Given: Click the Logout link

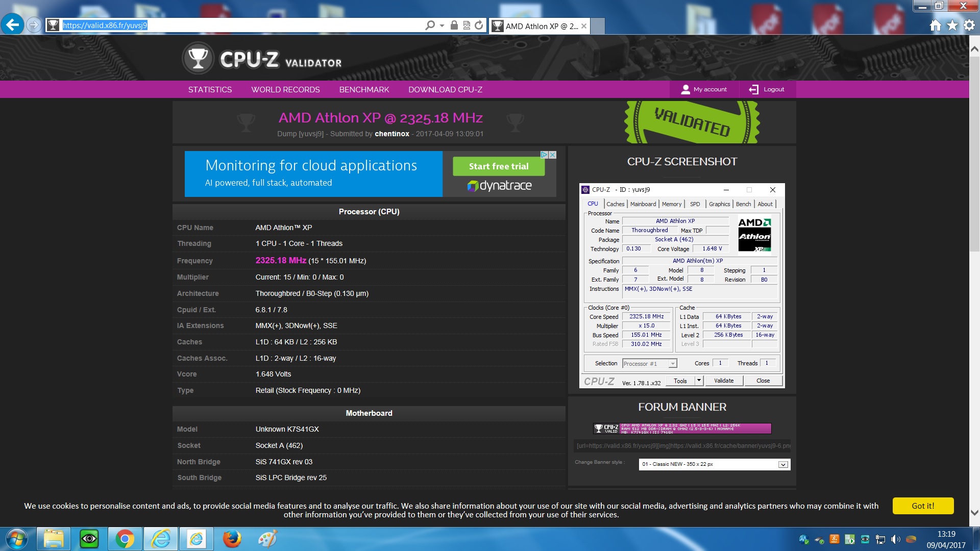Looking at the screenshot, I should click(x=774, y=89).
